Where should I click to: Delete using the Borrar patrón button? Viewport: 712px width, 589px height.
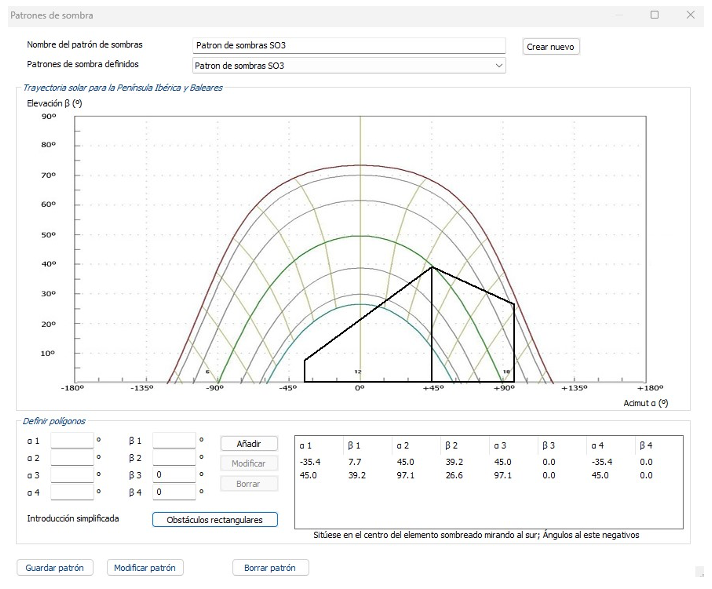(270, 568)
